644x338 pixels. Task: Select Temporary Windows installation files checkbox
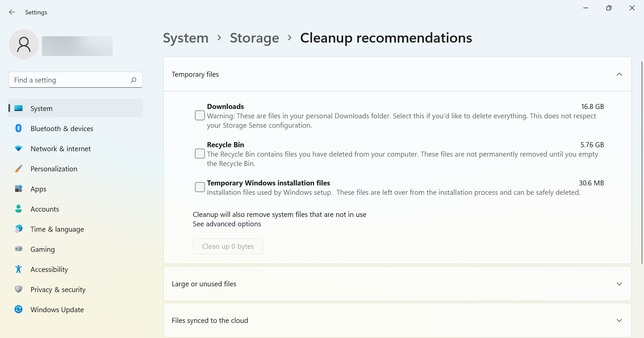pyautogui.click(x=200, y=187)
